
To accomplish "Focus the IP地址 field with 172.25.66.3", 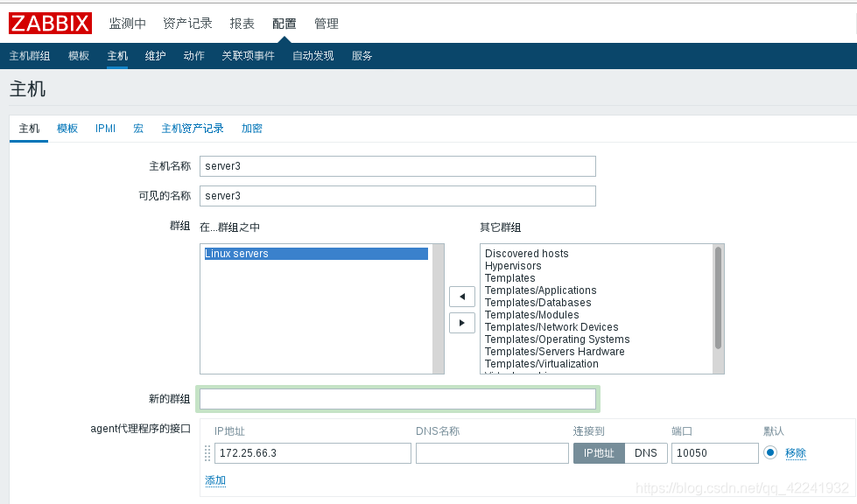I will coord(313,453).
